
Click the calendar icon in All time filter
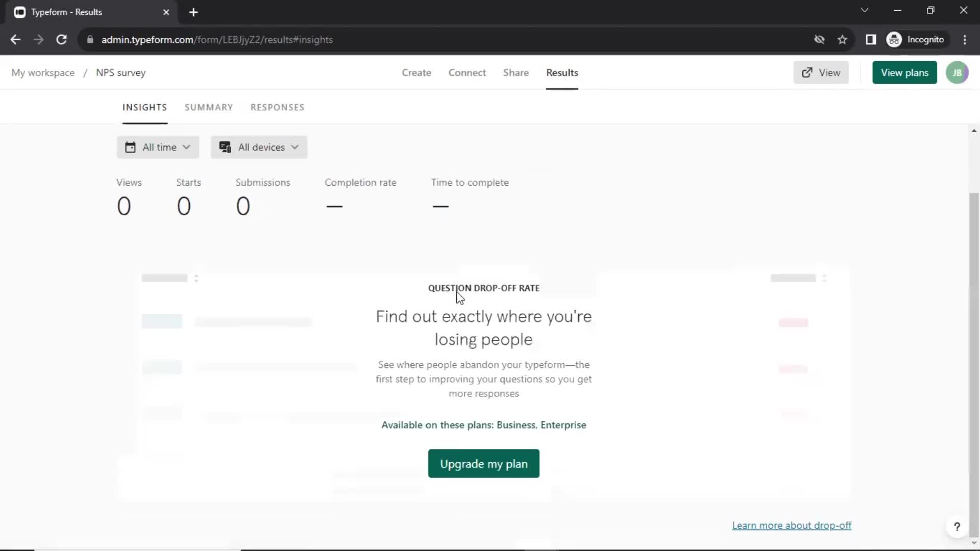130,147
